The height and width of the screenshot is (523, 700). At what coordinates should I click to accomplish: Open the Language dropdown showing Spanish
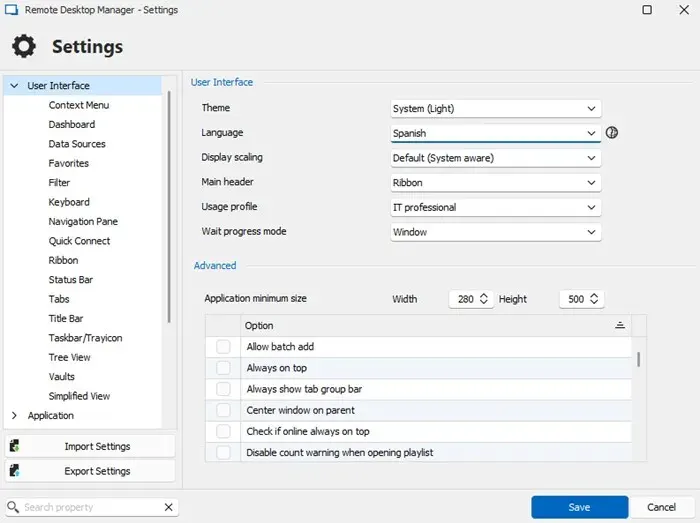(496, 133)
